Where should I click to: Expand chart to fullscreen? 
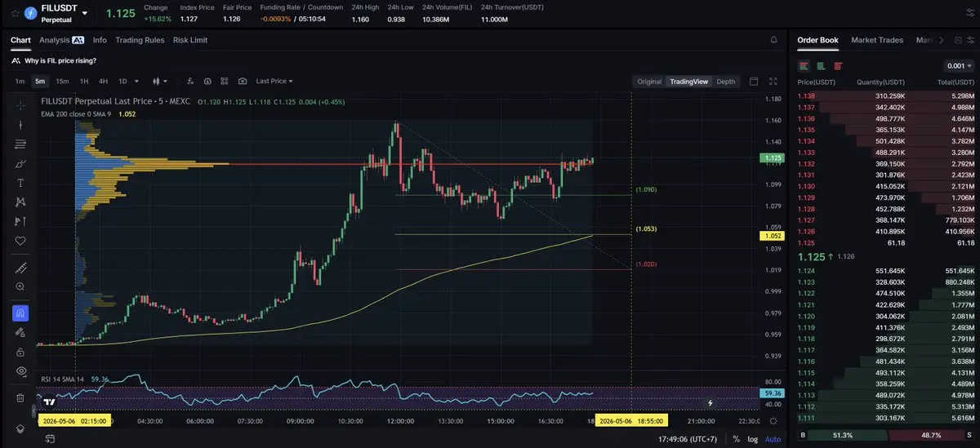point(773,82)
